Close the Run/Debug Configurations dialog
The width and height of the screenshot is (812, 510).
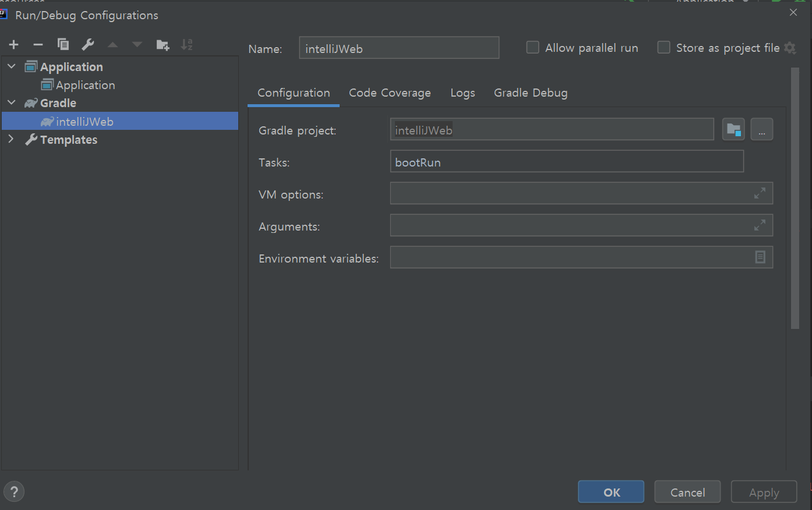tap(793, 12)
